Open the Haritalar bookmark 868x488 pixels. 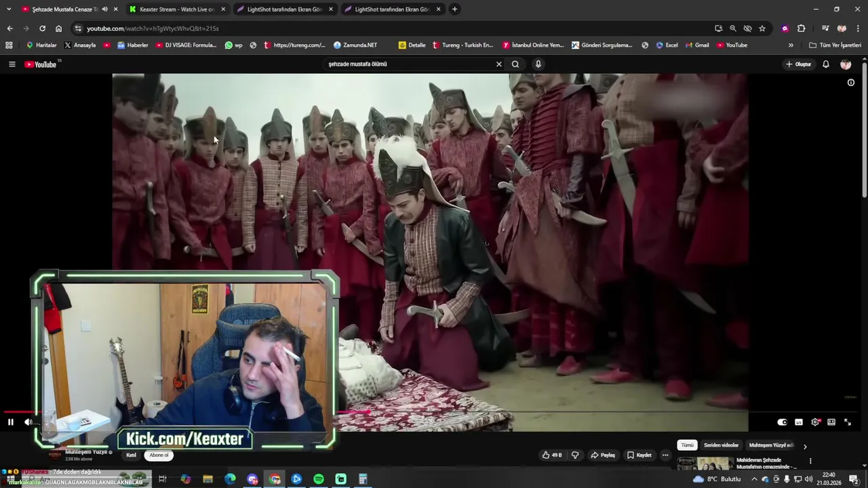[x=41, y=45]
